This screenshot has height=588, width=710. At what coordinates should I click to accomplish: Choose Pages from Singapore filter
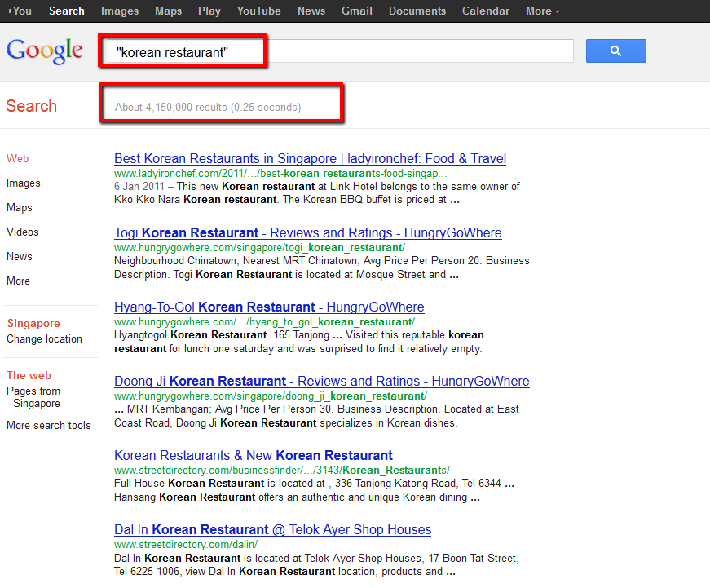click(33, 397)
